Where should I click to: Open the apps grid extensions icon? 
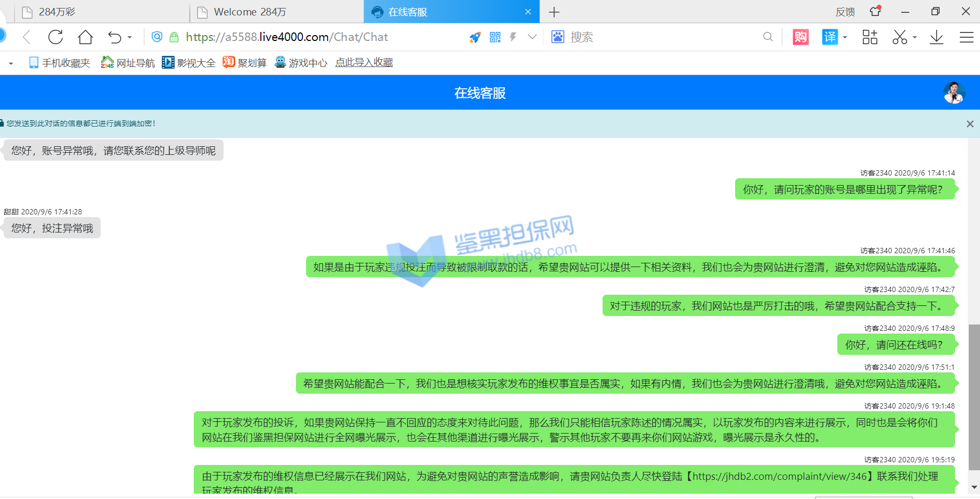pos(870,37)
